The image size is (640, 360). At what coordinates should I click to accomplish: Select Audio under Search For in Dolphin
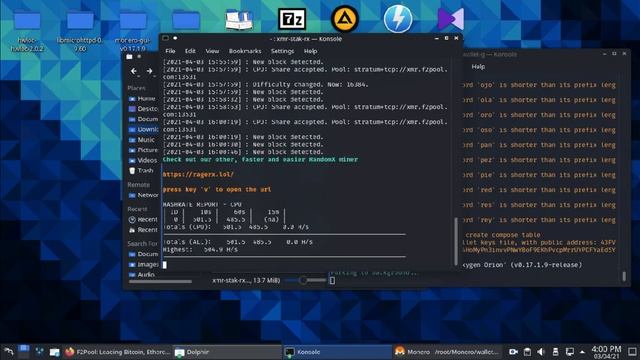pyautogui.click(x=143, y=275)
